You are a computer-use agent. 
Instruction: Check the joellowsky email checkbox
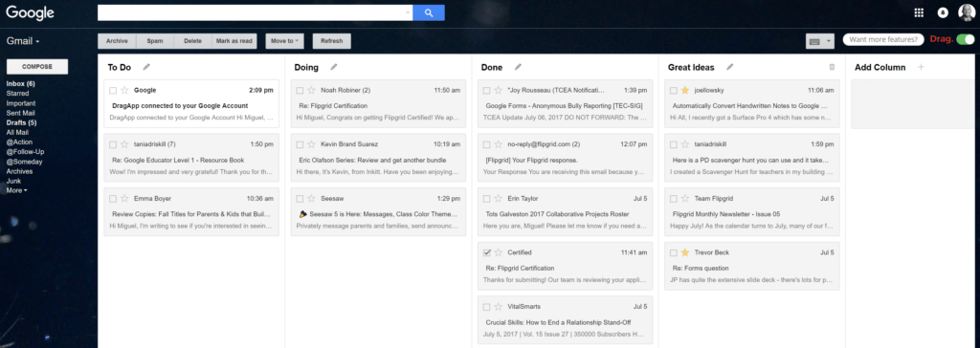(674, 91)
